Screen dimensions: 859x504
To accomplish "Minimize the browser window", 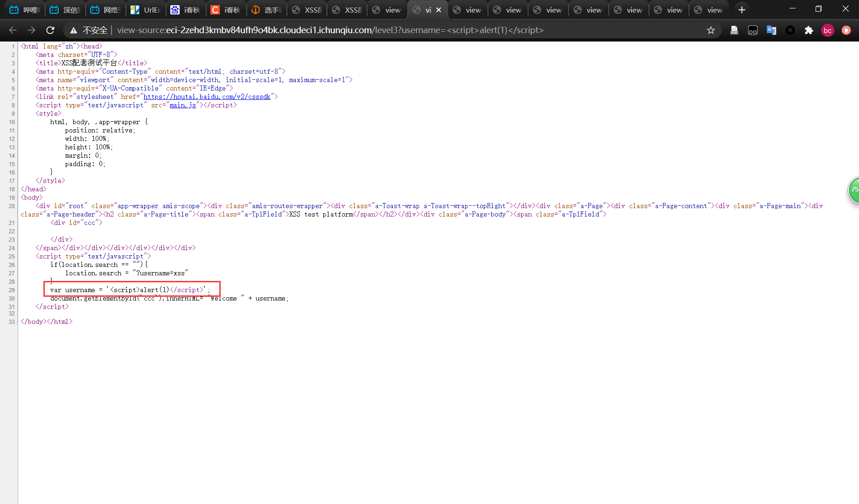I will pos(792,9).
